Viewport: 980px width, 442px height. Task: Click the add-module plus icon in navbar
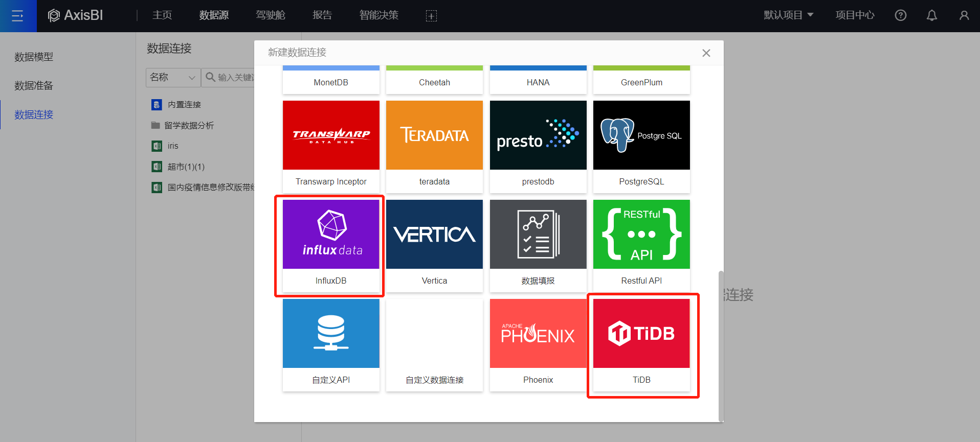coord(431,16)
